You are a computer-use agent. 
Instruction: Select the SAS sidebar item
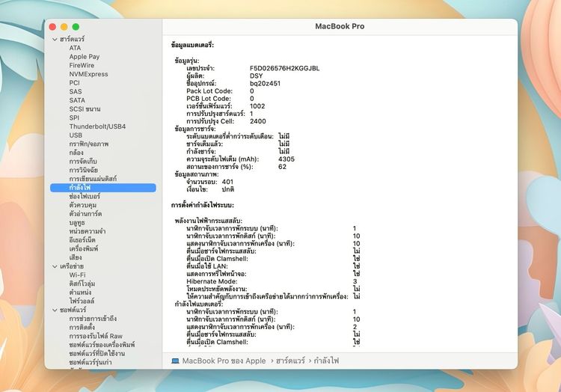[x=76, y=91]
